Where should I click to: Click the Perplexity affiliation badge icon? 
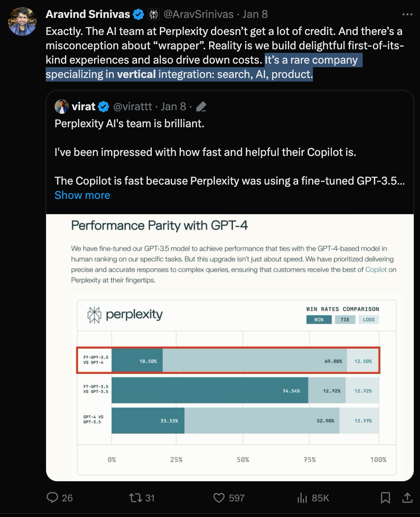(x=154, y=14)
